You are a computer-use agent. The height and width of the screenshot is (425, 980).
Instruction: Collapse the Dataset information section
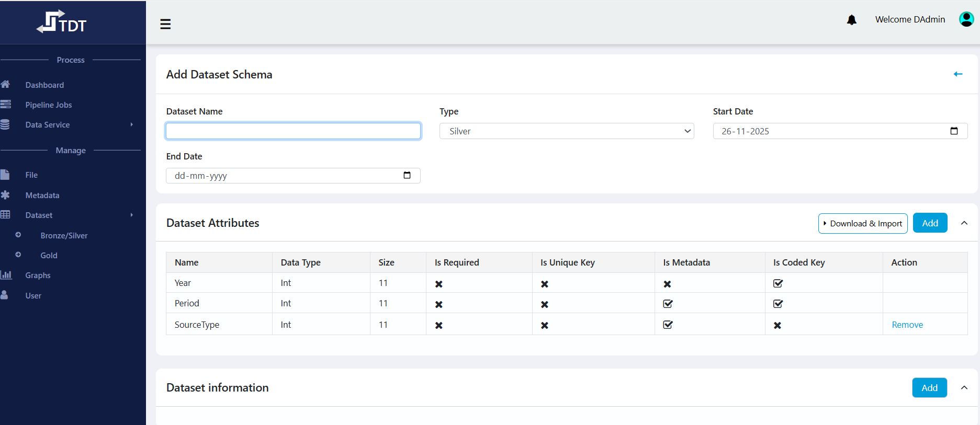click(964, 388)
